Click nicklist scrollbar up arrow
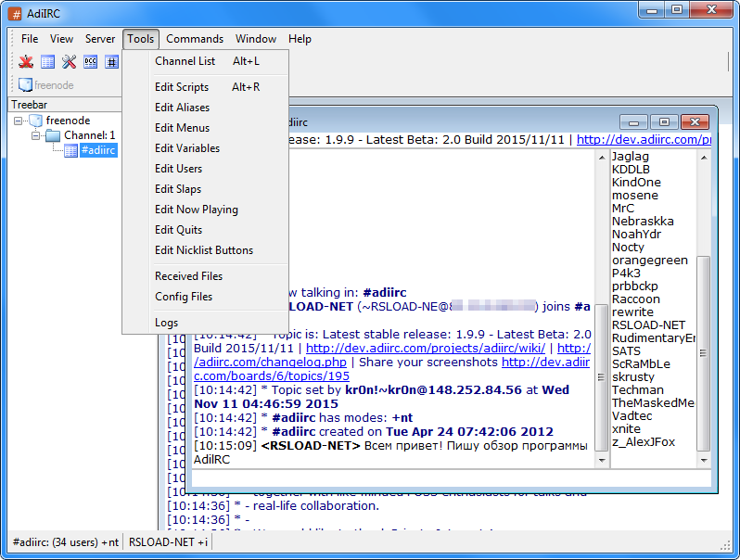The height and width of the screenshot is (560, 740). point(704,158)
